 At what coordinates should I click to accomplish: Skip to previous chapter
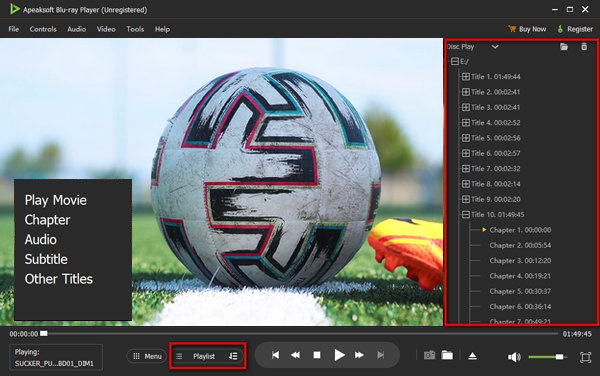pos(275,355)
